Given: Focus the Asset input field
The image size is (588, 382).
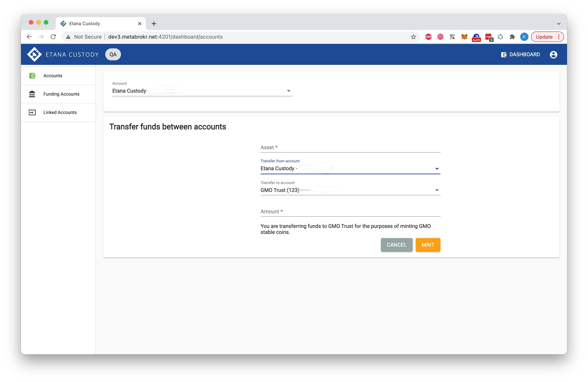Looking at the screenshot, I should [x=350, y=147].
